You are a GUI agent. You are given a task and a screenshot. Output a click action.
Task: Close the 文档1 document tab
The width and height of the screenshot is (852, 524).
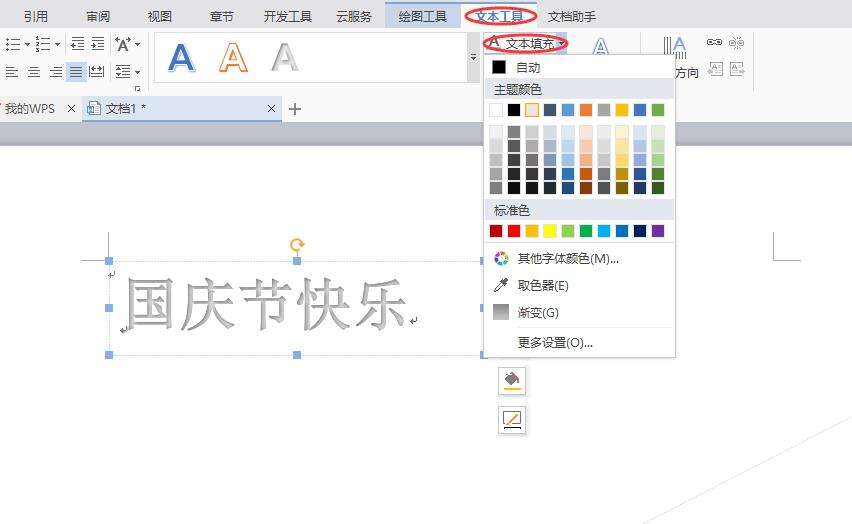(x=271, y=109)
